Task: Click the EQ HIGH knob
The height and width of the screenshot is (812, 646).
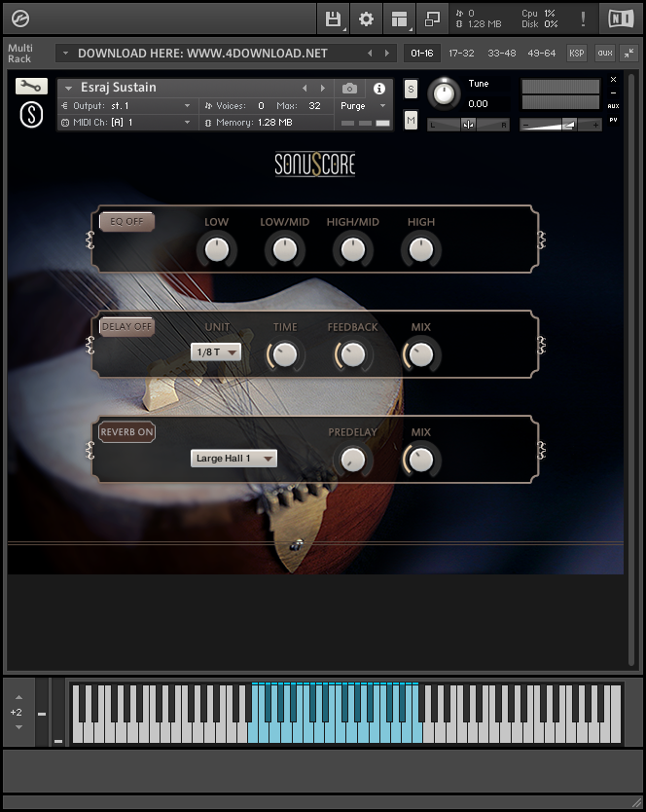Action: coord(421,249)
